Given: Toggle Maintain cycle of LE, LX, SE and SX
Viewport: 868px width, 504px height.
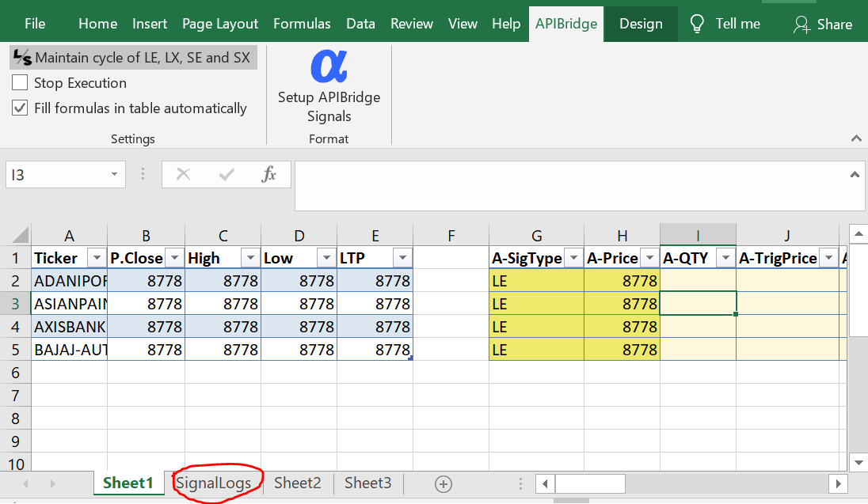Looking at the screenshot, I should [133, 58].
